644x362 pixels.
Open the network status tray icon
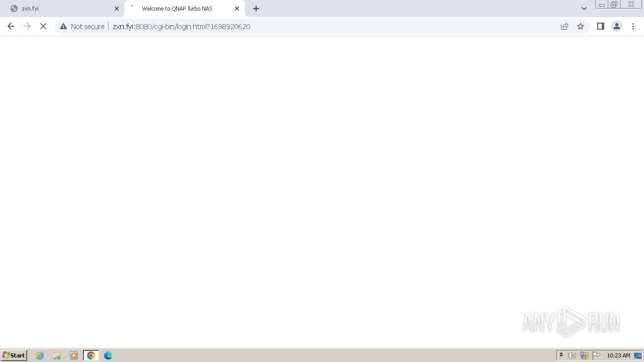coord(584,355)
